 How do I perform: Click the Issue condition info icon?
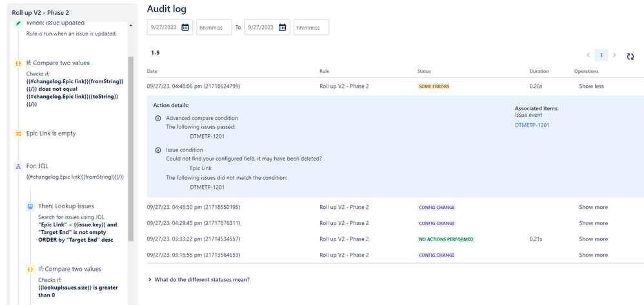coord(157,150)
